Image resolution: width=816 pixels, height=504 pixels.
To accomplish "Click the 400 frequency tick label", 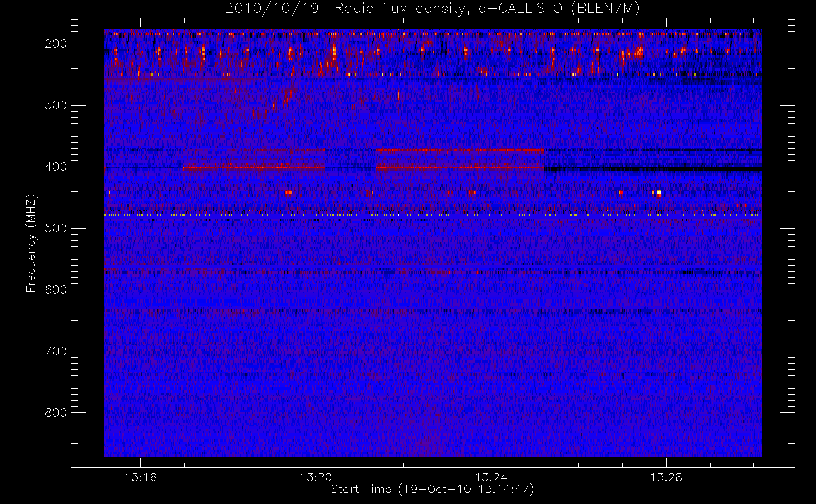I will point(56,167).
